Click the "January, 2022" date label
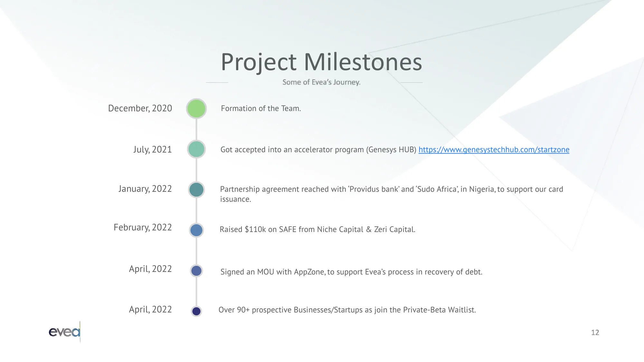 (145, 189)
